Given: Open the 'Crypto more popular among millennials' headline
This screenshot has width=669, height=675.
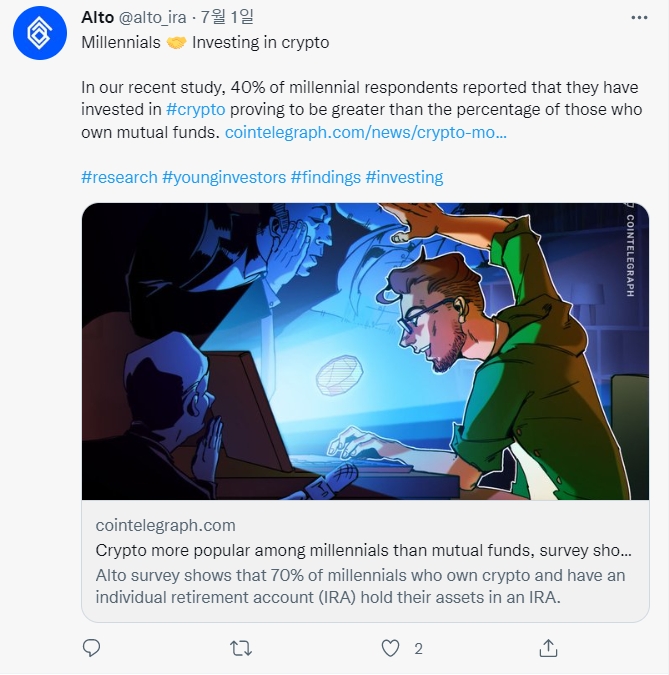Looking at the screenshot, I should 364,550.
